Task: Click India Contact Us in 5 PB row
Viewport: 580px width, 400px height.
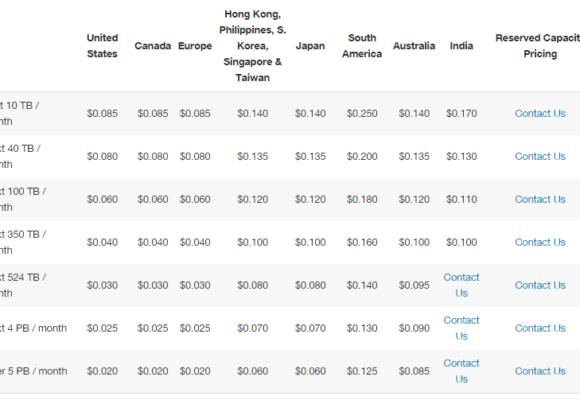Action: [x=461, y=371]
